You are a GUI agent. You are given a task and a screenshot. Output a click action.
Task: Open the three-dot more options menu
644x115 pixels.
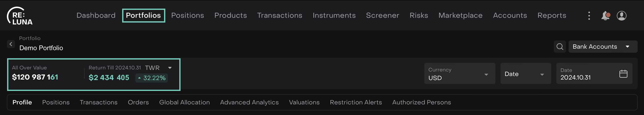coord(589,16)
